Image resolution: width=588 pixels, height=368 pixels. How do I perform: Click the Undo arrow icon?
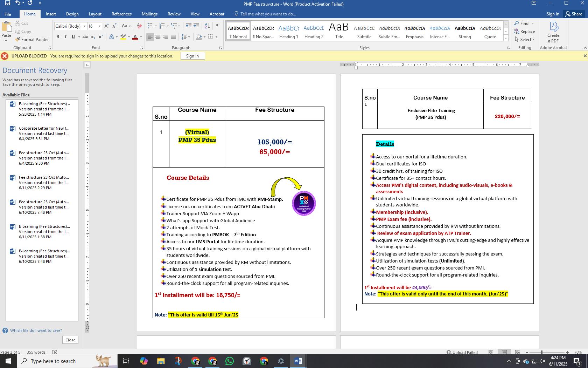18,3
